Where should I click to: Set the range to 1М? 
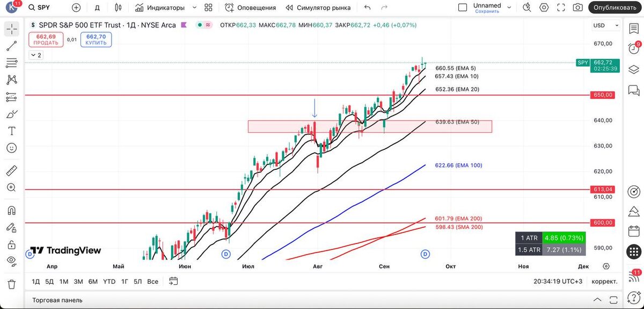64,281
